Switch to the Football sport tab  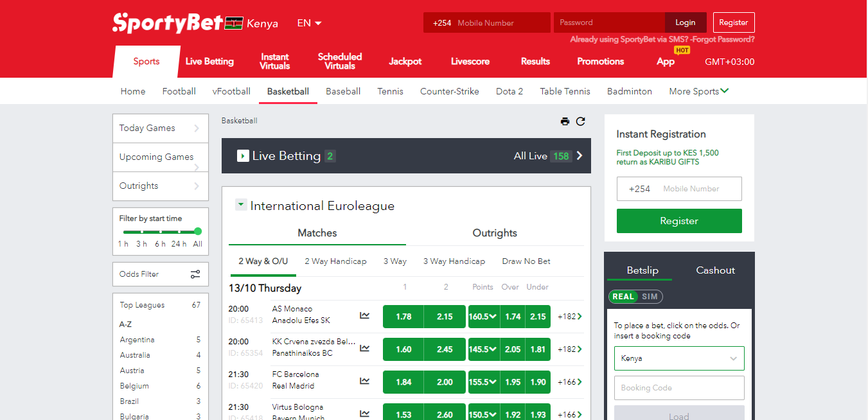pyautogui.click(x=179, y=91)
